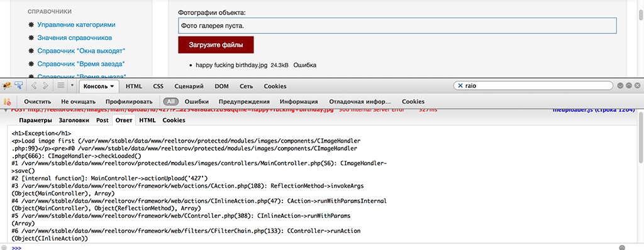Screen dimensions: 644x250
Task: Click the СПРАВОЧНИКИ sidebar heading
Action: [x=50, y=11]
